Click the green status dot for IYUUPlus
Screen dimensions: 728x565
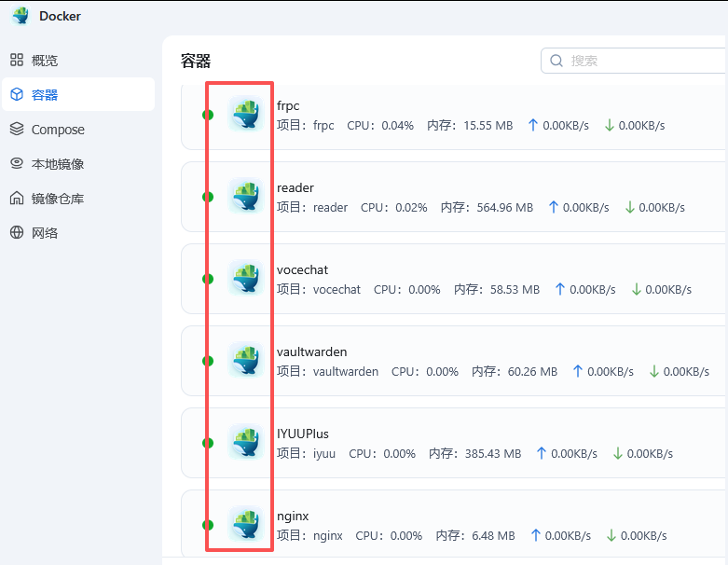click(x=209, y=443)
